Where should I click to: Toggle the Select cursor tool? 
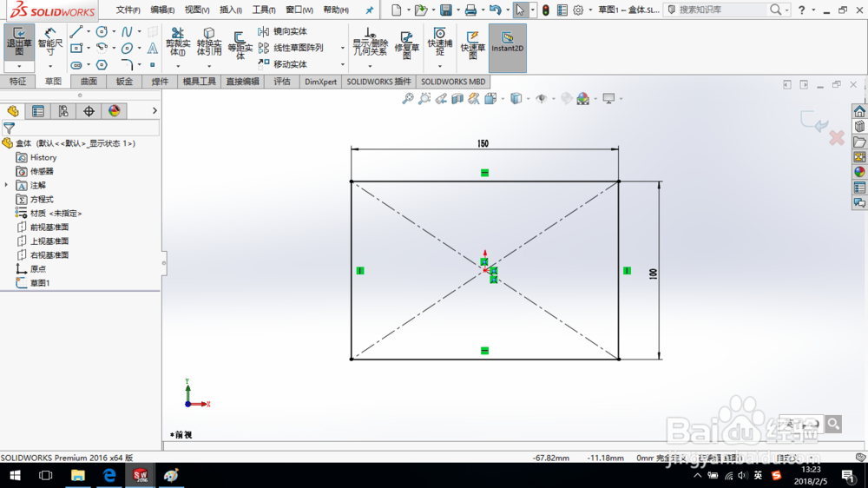[x=519, y=10]
